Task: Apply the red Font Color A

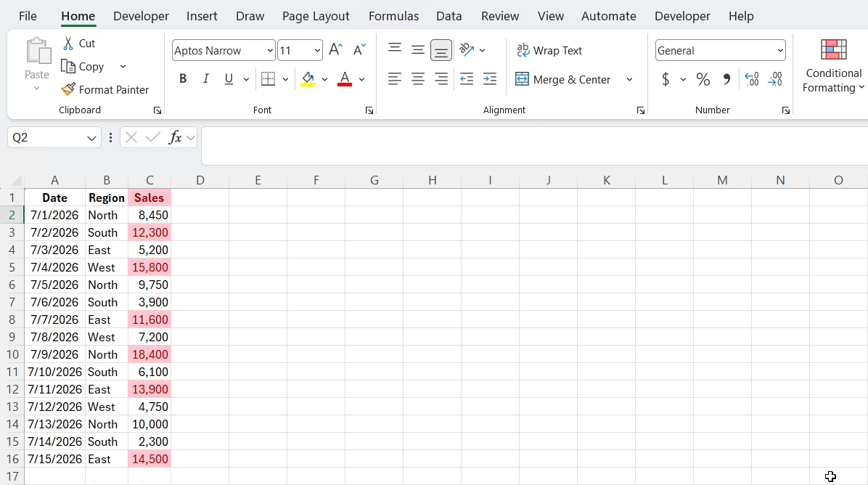Action: [x=345, y=79]
